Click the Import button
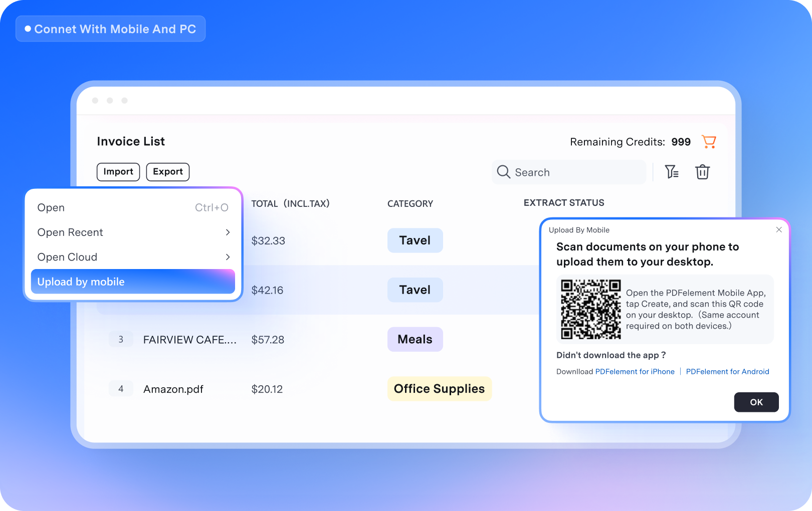This screenshot has width=812, height=511. coord(118,172)
